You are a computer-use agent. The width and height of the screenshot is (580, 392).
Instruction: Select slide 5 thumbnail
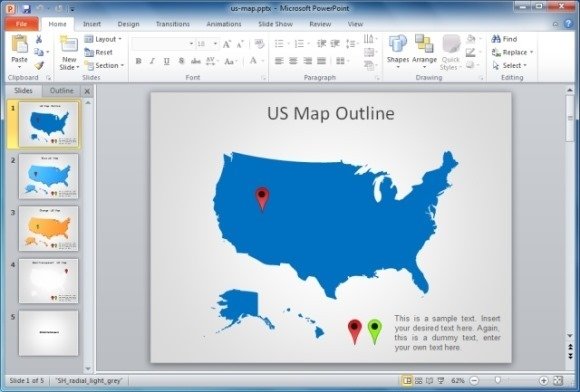pyautogui.click(x=48, y=333)
